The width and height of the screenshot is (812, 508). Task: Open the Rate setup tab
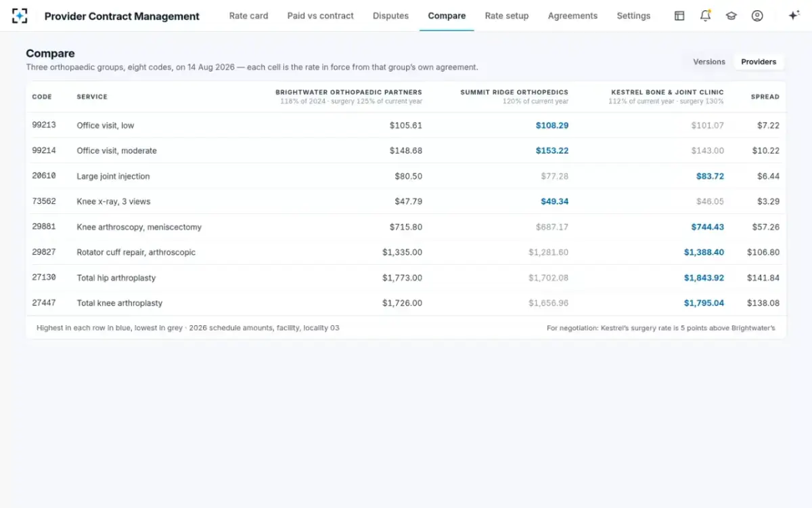click(x=507, y=16)
